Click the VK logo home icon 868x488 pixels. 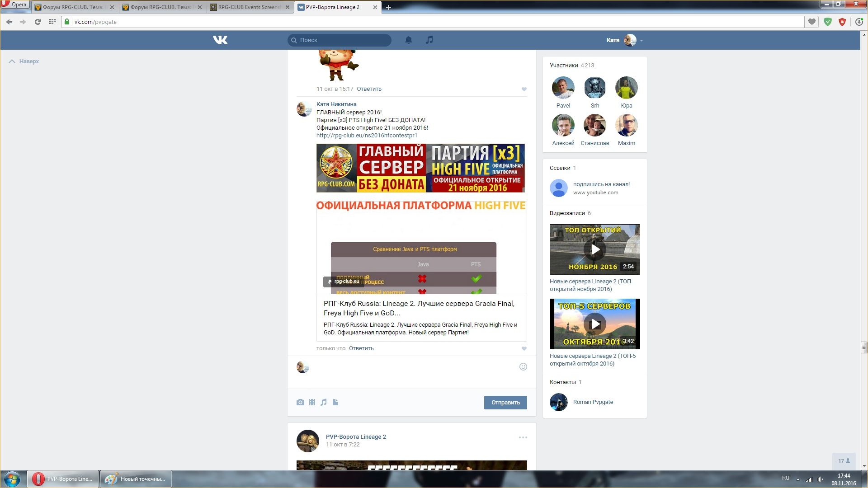[x=220, y=40]
